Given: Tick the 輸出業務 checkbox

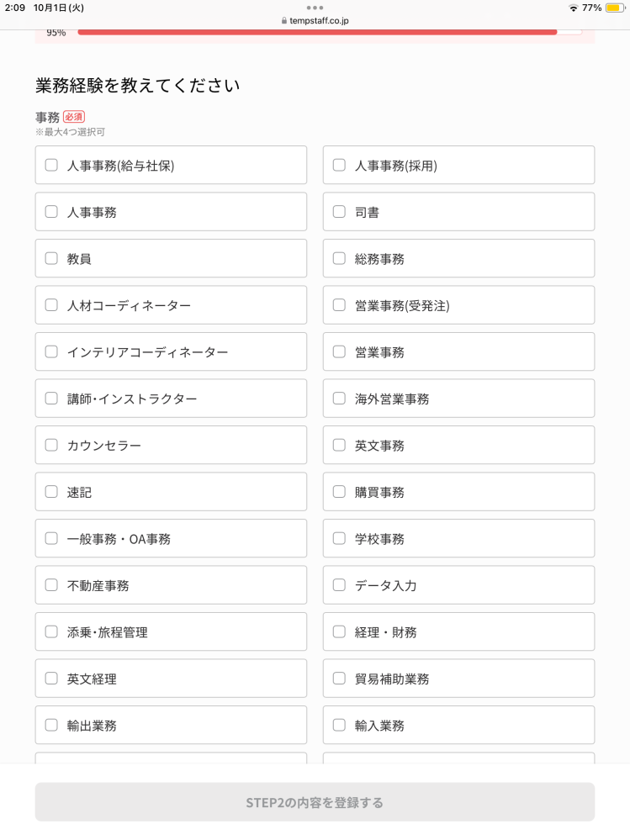Looking at the screenshot, I should (51, 725).
